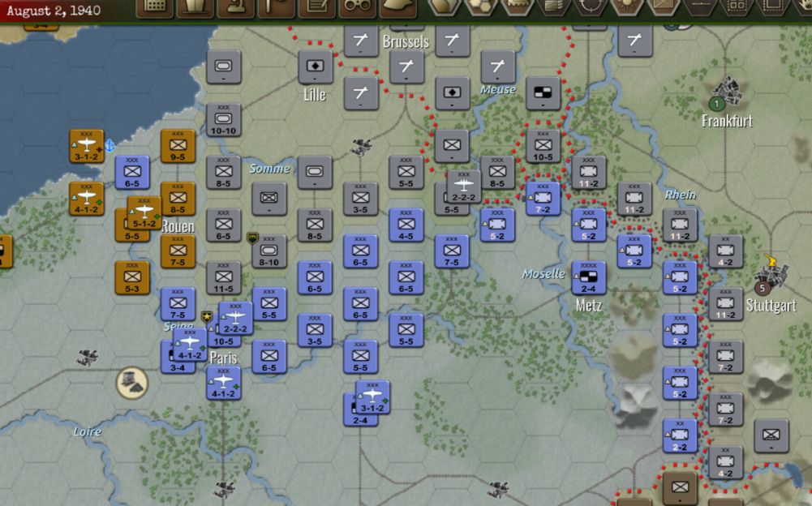This screenshot has width=812, height=506.
Task: Toggle the honeycomb hex grid button
Action: point(480,7)
